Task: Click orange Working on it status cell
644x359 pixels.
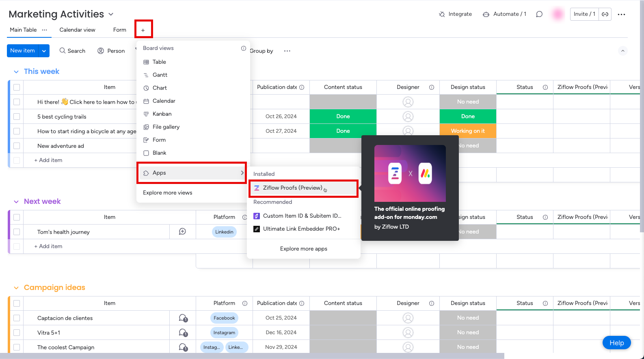Action: point(468,131)
